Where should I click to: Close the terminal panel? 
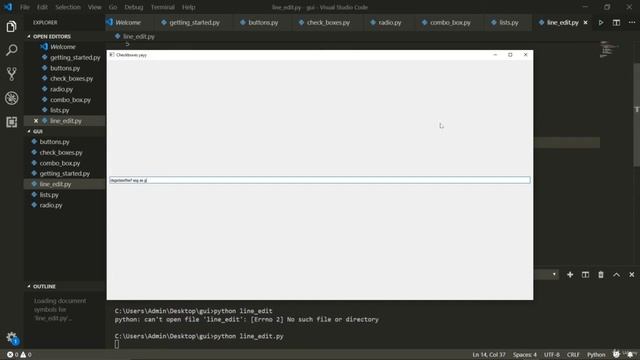coord(631,275)
